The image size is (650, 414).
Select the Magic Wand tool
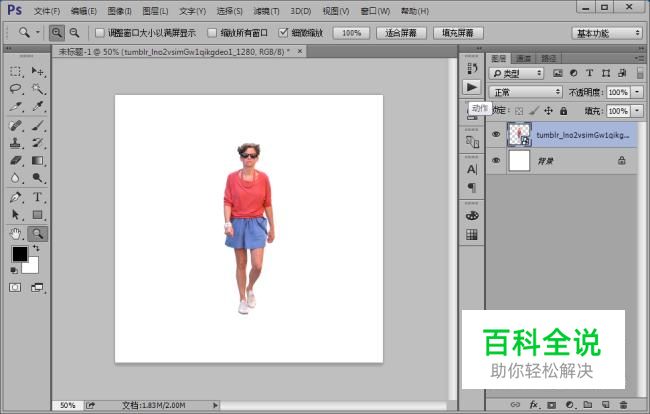(37, 89)
